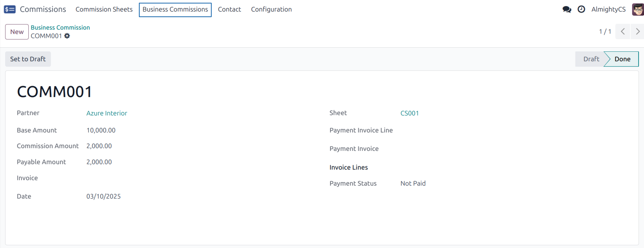Follow the Business Commission breadcrumb link
The width and height of the screenshot is (644, 248).
tap(60, 28)
